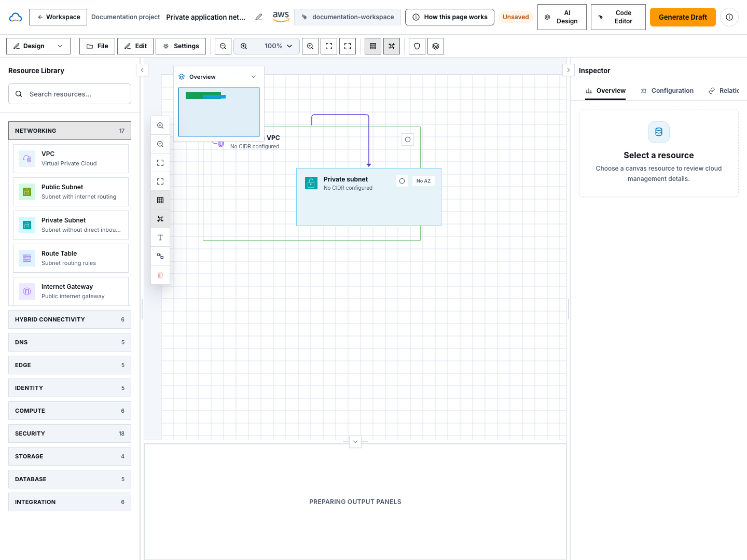747x560 pixels.
Task: Click the documentation-workspace chip
Action: click(348, 17)
